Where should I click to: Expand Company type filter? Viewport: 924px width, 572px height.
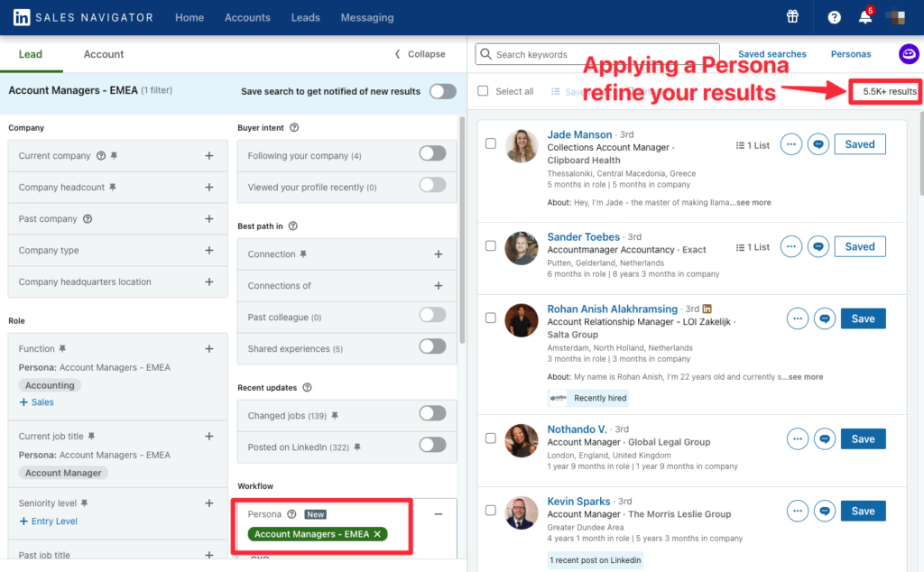coord(209,250)
